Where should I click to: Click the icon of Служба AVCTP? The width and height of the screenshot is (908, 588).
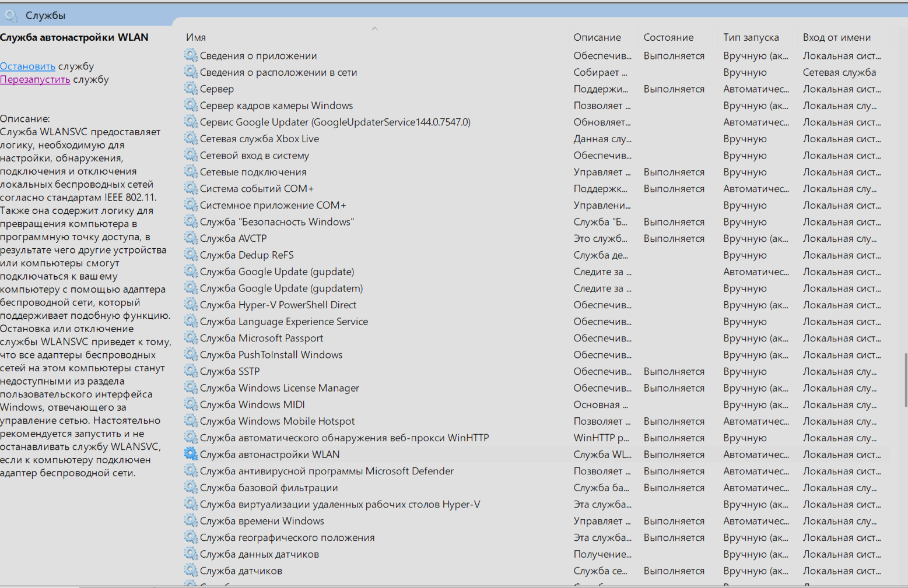[x=191, y=238]
